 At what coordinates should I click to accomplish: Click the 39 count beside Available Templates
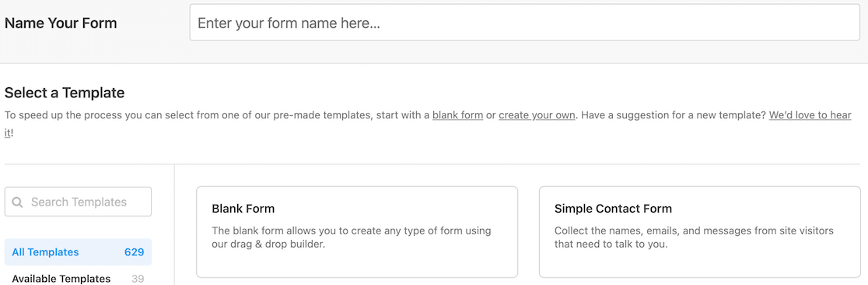tap(138, 278)
